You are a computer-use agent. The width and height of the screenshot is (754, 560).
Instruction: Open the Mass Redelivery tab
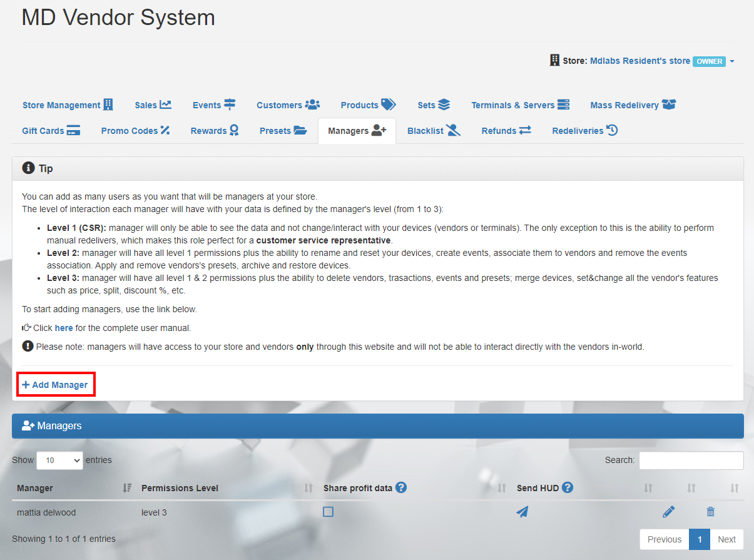633,105
